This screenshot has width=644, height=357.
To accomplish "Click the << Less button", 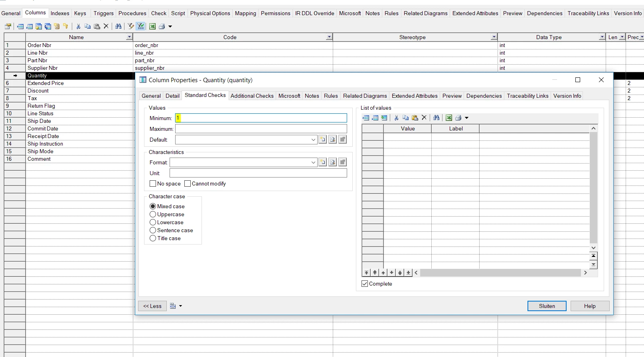I will 152,306.
